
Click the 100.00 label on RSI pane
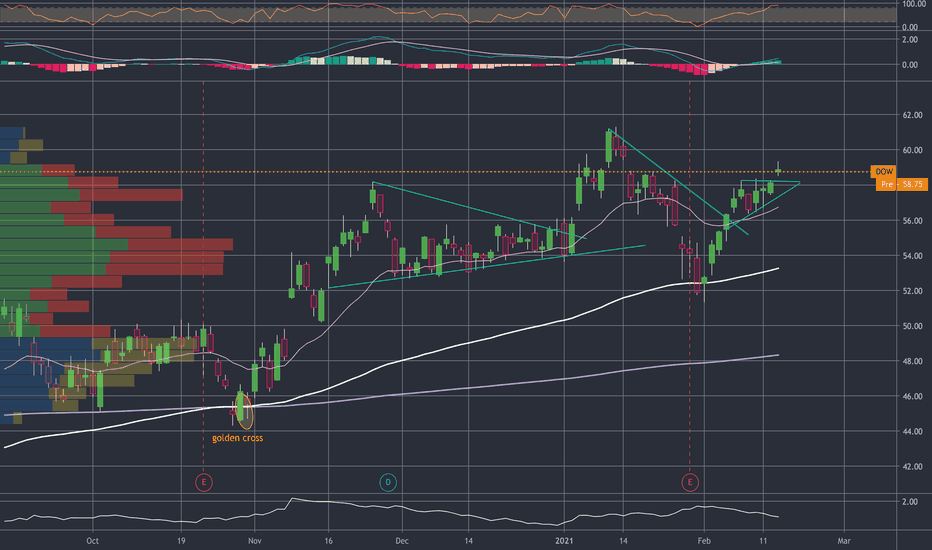[914, 4]
